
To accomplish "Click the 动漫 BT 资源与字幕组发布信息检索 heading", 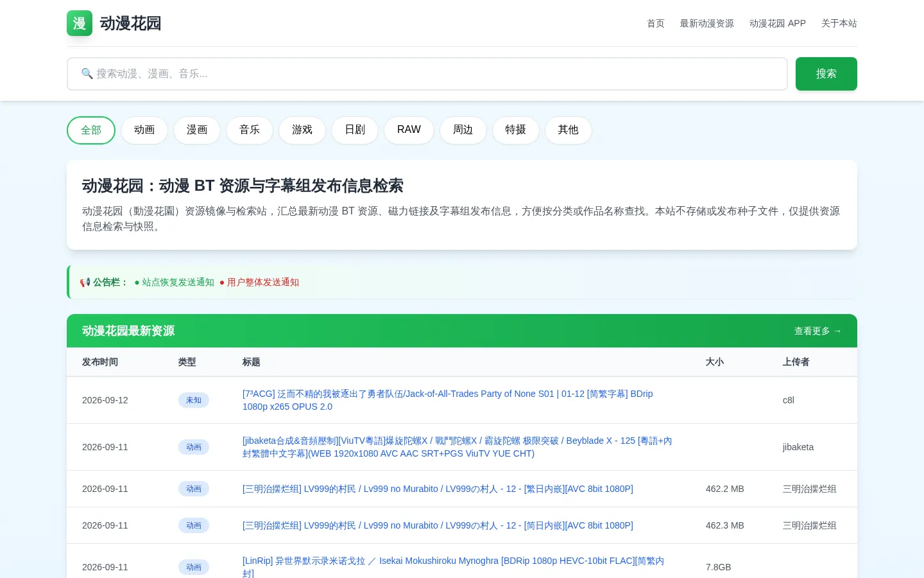I will tap(243, 186).
